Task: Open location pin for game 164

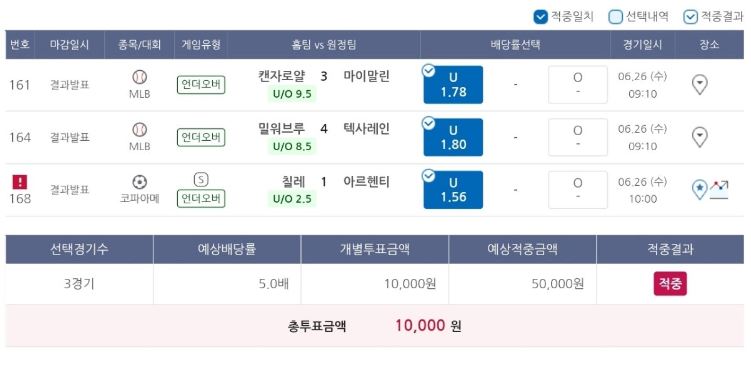Action: tap(700, 137)
